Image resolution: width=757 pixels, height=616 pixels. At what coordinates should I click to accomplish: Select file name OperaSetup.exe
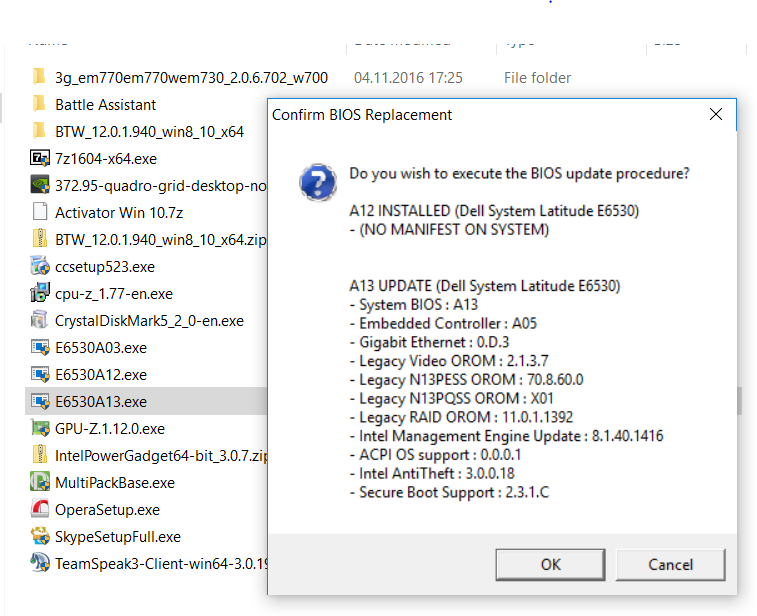click(x=108, y=510)
